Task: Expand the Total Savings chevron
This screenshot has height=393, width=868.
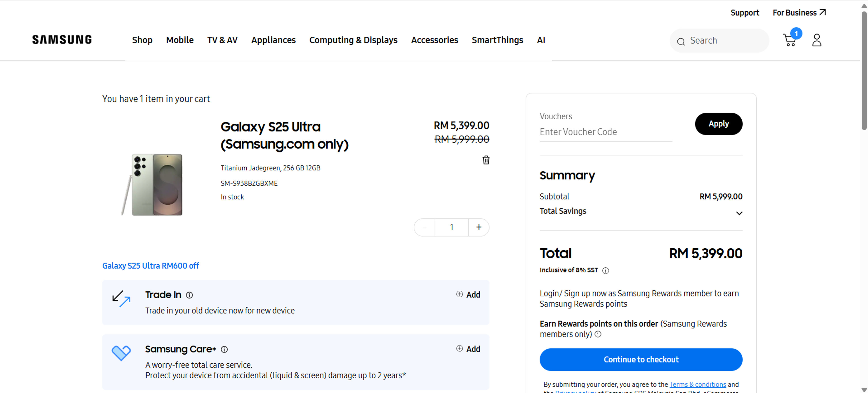Action: tap(739, 213)
